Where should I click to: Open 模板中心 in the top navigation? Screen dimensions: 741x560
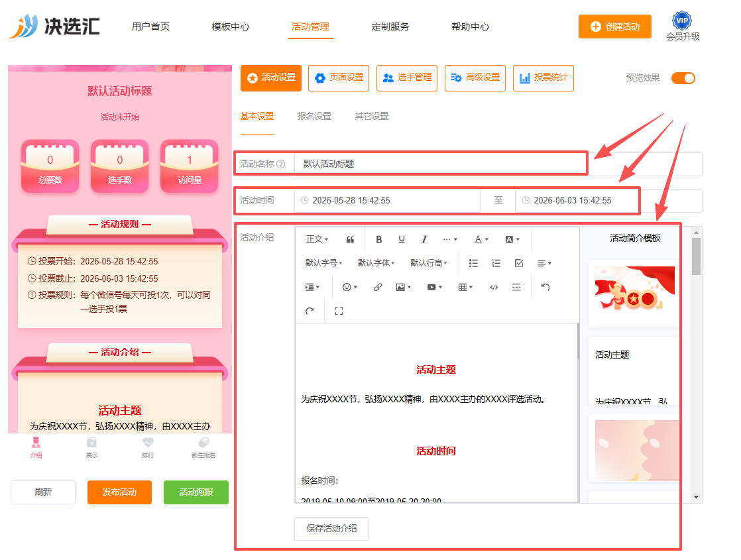[x=231, y=27]
